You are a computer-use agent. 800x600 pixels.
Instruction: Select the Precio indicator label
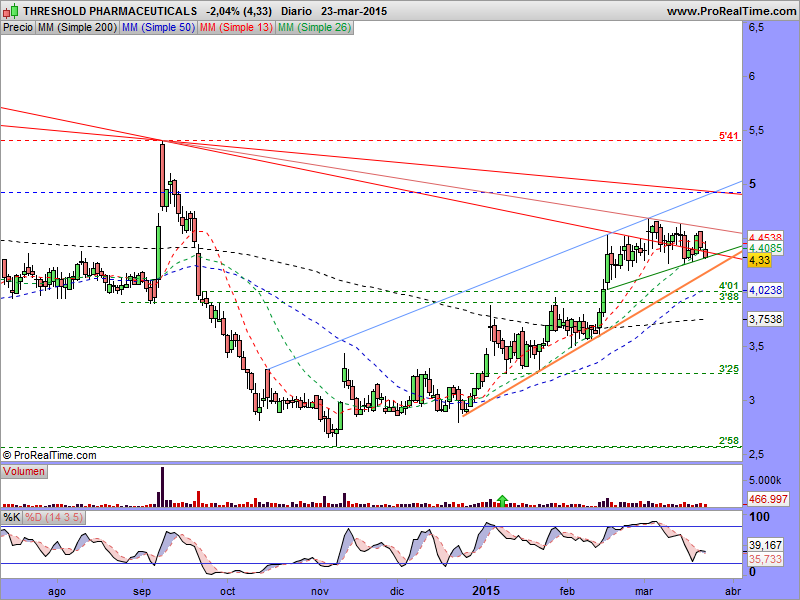point(18,28)
